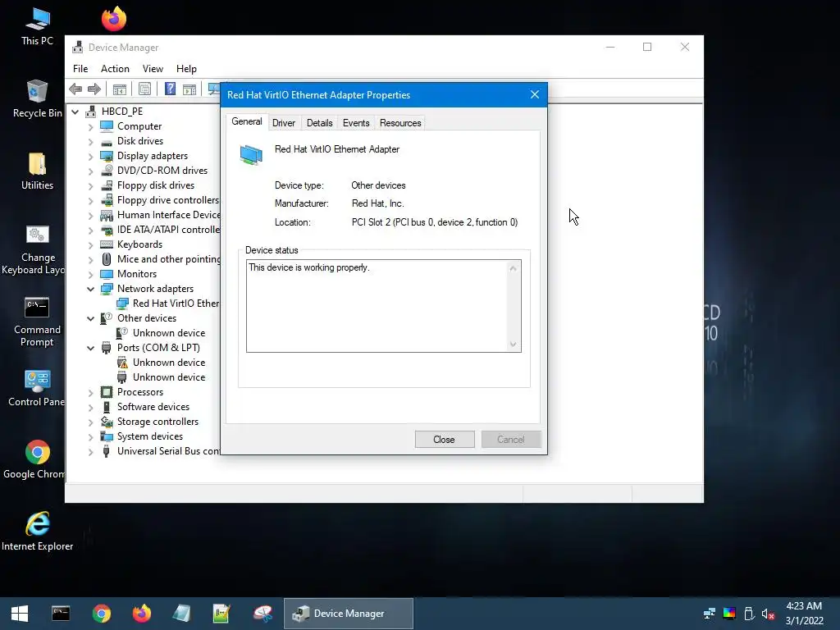This screenshot has width=840, height=630.
Task: Click the muted volume tray icon
Action: pos(768,614)
